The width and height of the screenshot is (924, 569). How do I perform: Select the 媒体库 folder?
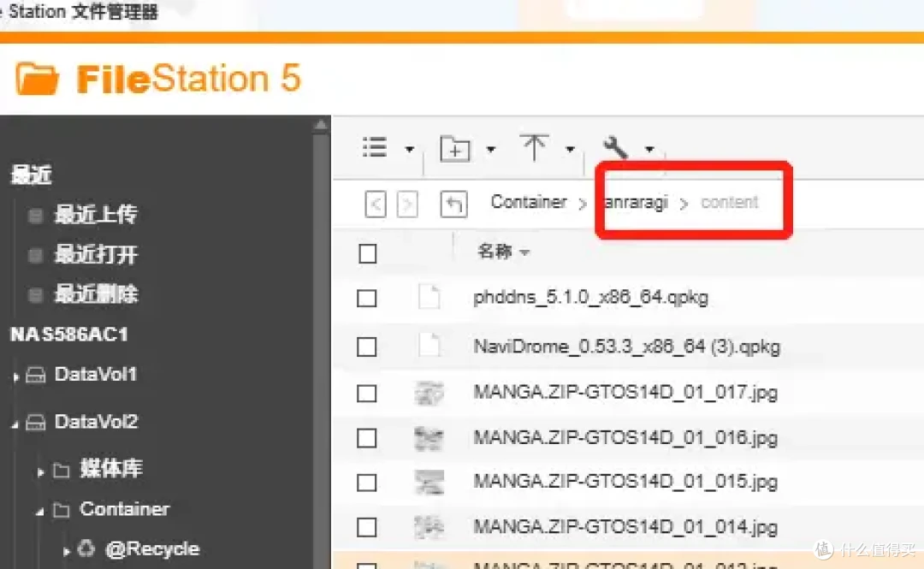tap(110, 469)
